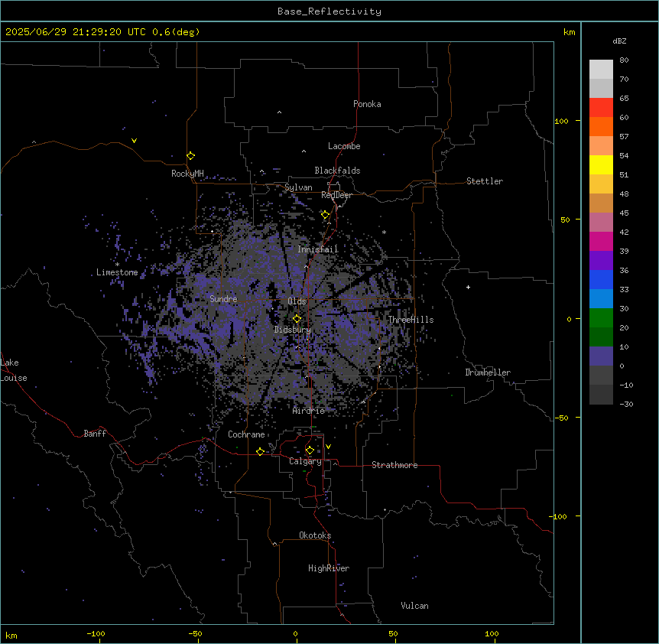
Task: Click the ThreeHills label
Action: coord(411,320)
